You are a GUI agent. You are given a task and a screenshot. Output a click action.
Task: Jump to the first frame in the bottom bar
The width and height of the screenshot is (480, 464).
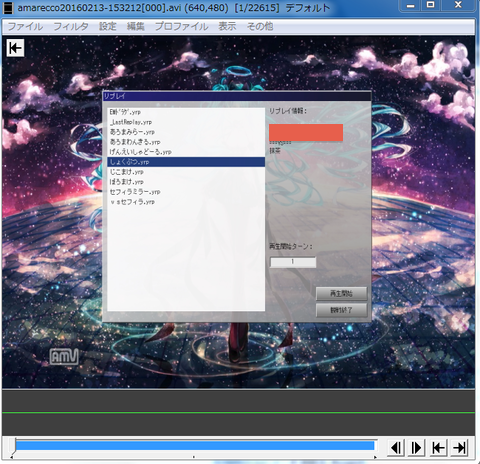point(438,448)
